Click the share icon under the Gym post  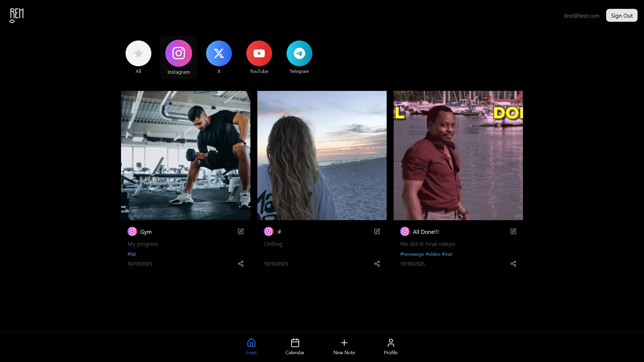coord(240,264)
